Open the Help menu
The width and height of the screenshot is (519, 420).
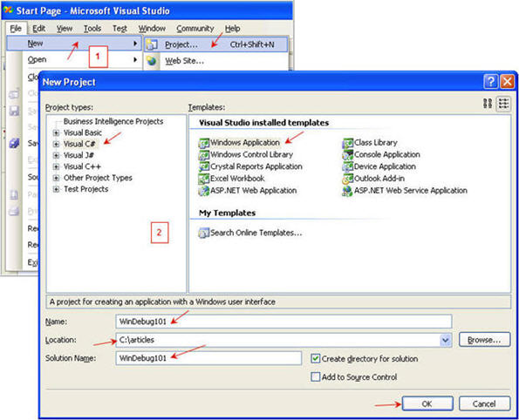232,29
